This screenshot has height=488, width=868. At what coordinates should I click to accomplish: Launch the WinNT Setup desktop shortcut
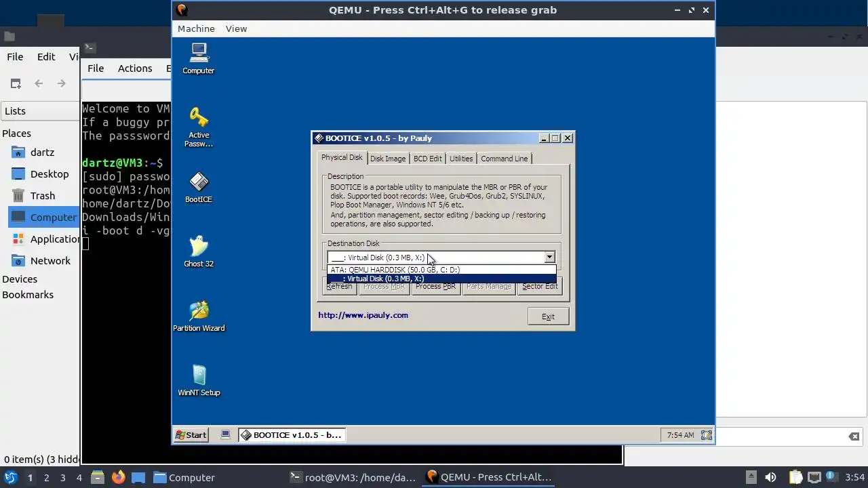click(x=198, y=380)
